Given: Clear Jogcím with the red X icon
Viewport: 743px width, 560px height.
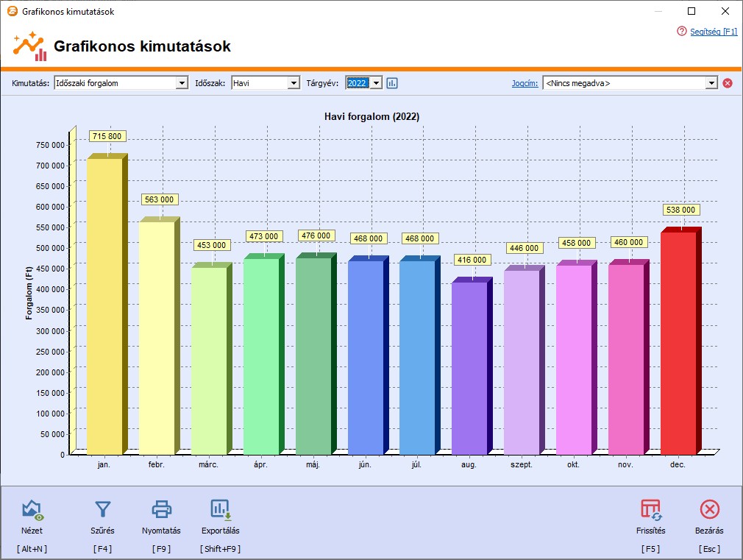Looking at the screenshot, I should point(728,83).
